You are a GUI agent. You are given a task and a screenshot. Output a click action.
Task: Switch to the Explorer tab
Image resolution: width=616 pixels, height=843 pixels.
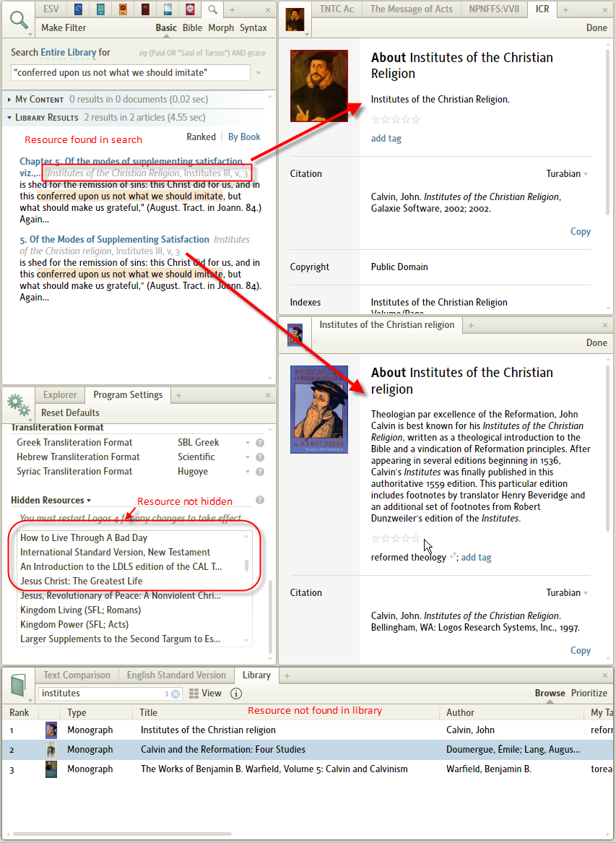pos(60,395)
